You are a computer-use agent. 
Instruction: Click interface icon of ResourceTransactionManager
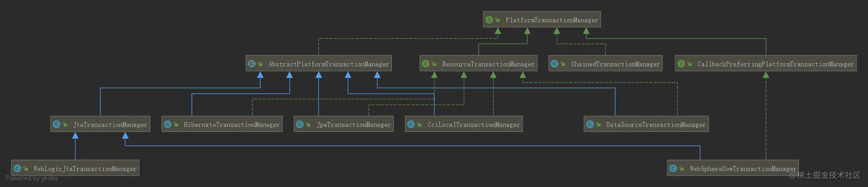[x=426, y=64]
